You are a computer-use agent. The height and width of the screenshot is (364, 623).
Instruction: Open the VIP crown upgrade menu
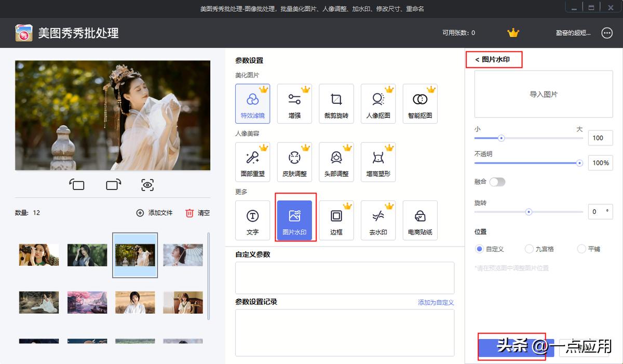(513, 32)
